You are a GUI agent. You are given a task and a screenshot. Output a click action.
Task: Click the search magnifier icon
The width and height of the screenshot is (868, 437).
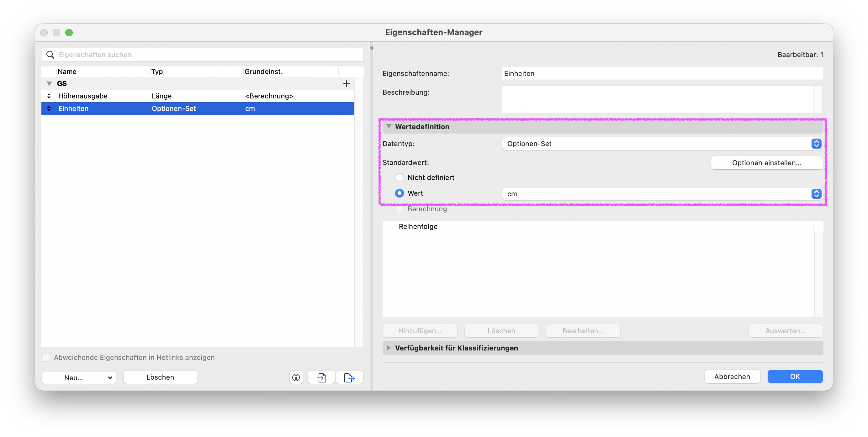[50, 55]
